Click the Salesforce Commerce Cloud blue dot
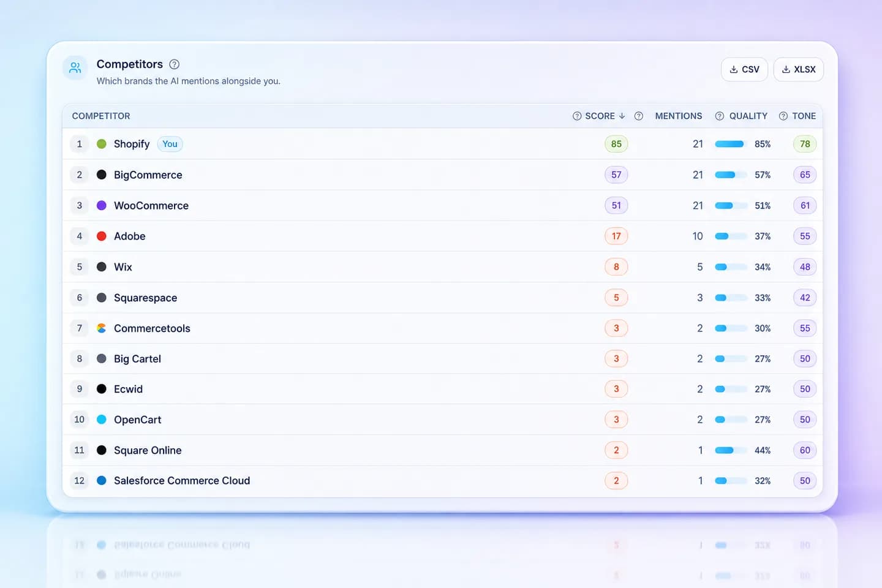The height and width of the screenshot is (588, 882). coord(102,481)
